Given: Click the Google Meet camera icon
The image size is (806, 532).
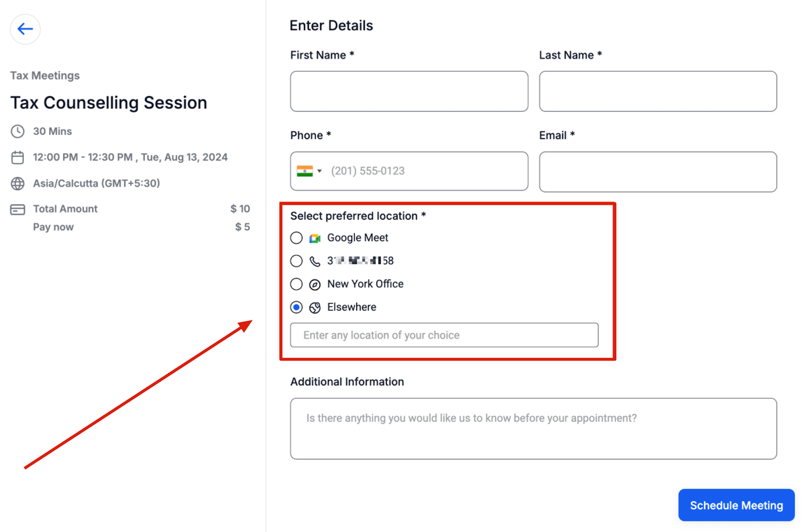Looking at the screenshot, I should point(315,238).
